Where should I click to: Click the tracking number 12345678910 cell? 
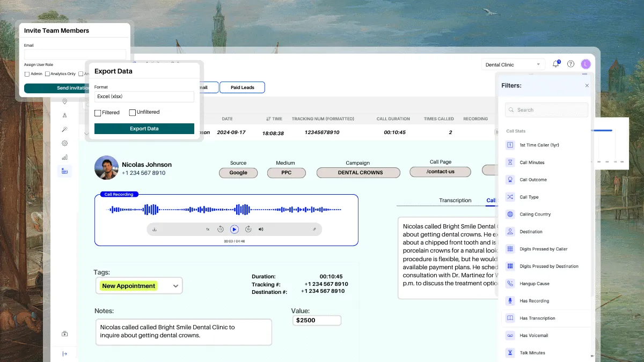point(322,132)
